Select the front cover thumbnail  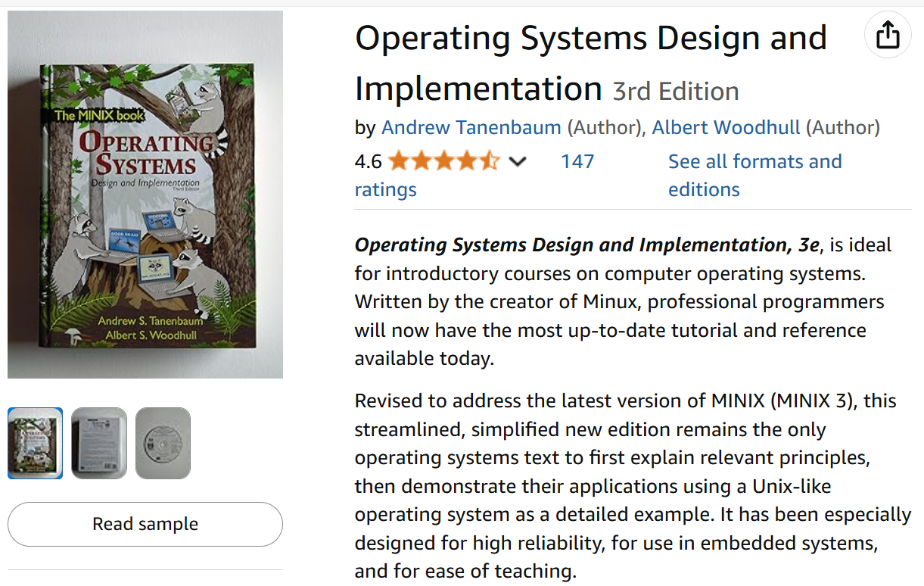pos(36,443)
